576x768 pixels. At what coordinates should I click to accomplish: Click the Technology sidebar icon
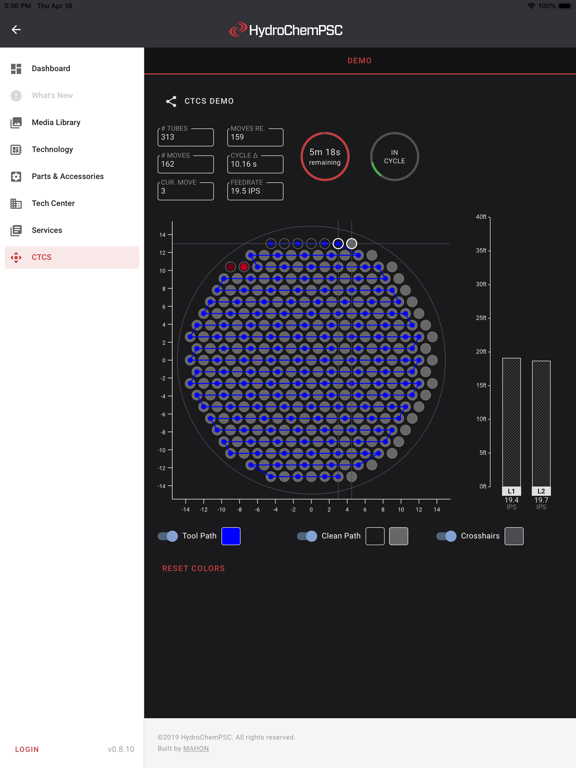(16, 149)
